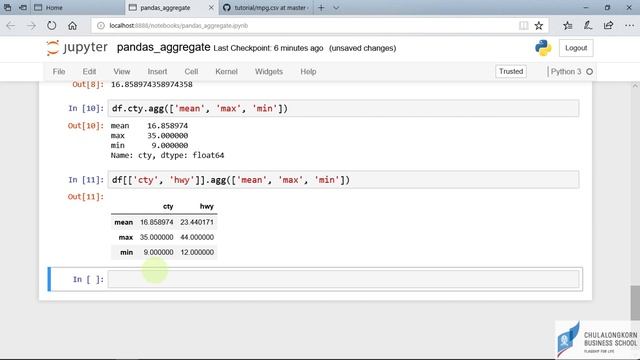640x360 pixels.
Task: Open the Kernel menu
Action: (x=226, y=71)
